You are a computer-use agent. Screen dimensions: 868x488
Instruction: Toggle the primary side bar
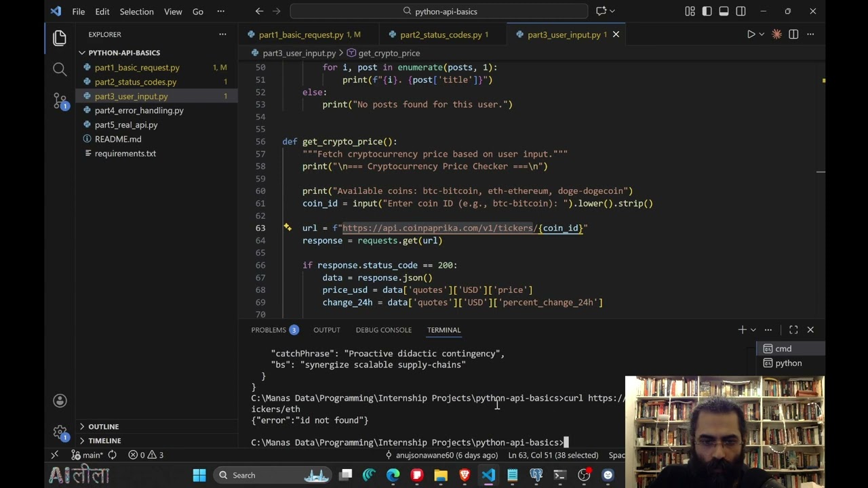click(x=707, y=12)
